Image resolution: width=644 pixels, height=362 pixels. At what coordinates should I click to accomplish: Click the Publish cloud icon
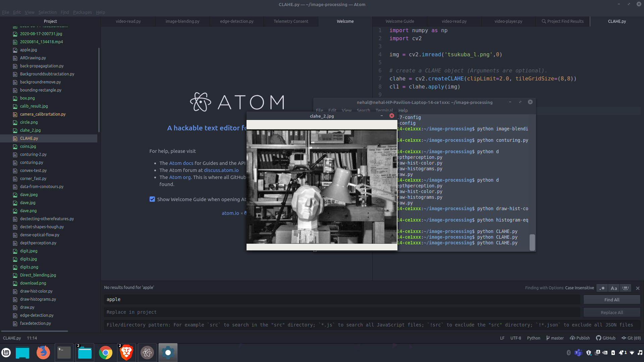(580, 338)
